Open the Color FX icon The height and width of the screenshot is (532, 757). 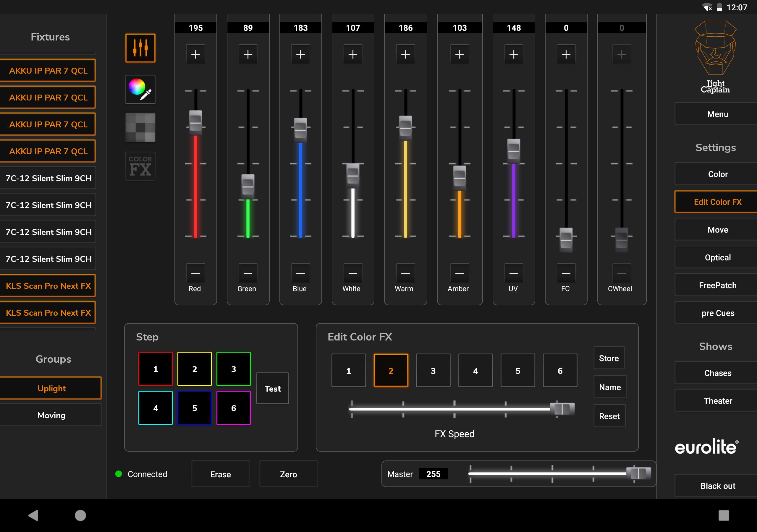tap(140, 166)
